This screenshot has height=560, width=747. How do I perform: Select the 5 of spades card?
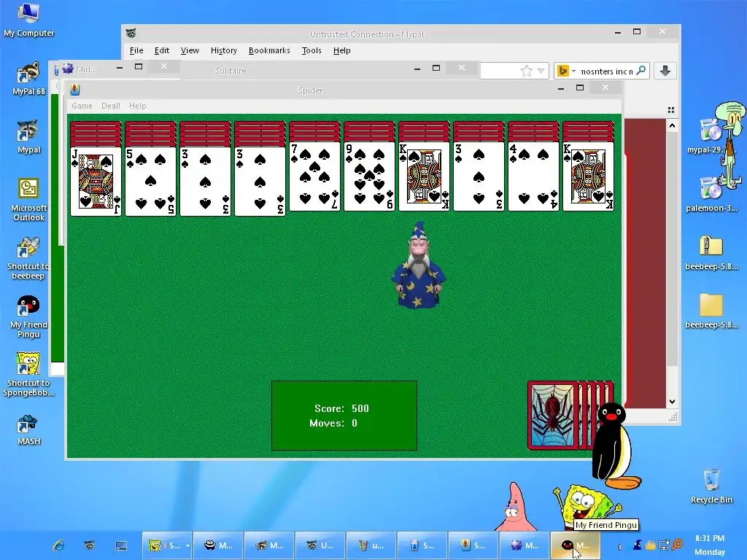(150, 182)
